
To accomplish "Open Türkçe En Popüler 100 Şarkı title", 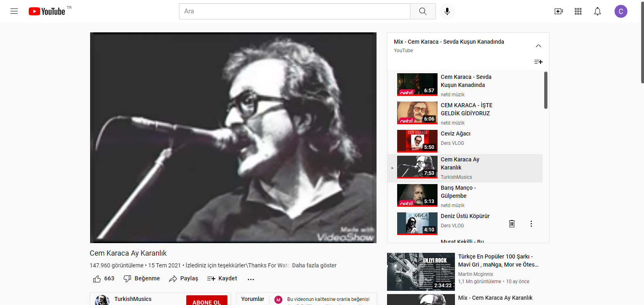I will pos(498,261).
